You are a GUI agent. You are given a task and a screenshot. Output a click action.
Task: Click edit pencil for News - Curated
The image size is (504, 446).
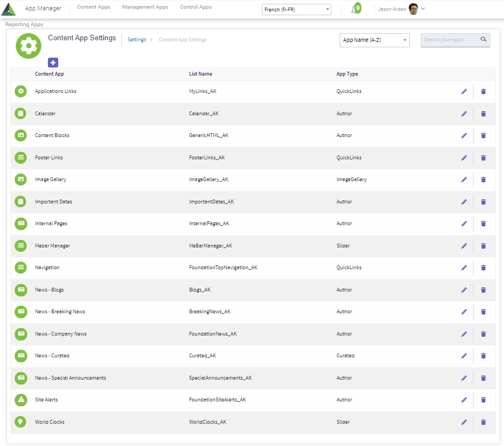point(464,356)
